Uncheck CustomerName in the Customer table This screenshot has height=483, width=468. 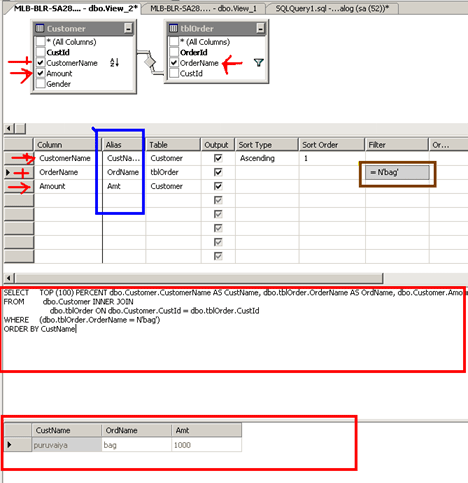coord(41,63)
